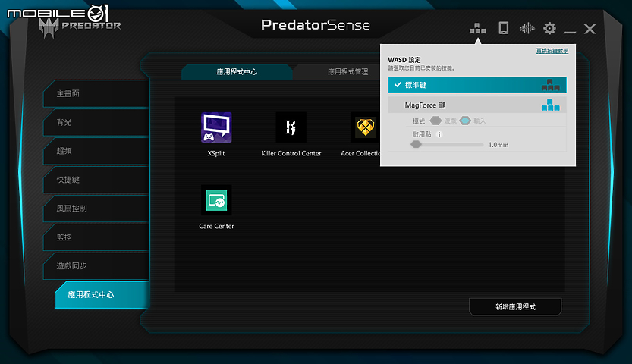The image size is (632, 364).
Task: Click the Killer Control Center label
Action: [291, 153]
